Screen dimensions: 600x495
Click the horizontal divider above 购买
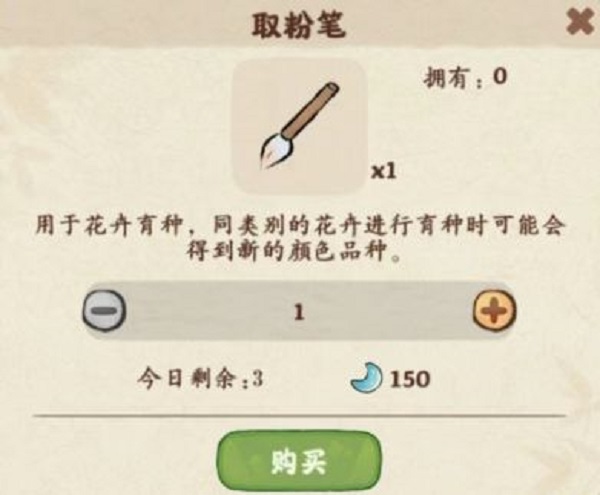tap(299, 415)
